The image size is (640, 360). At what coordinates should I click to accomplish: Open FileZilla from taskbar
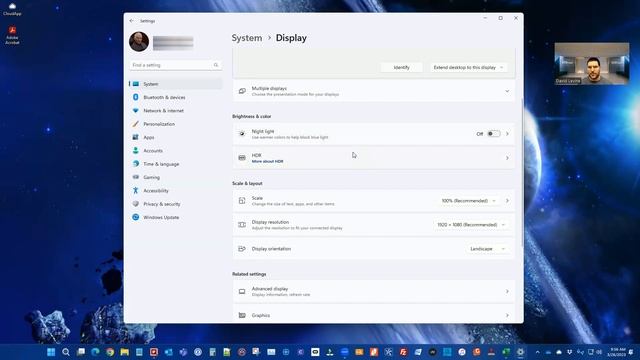click(x=403, y=352)
